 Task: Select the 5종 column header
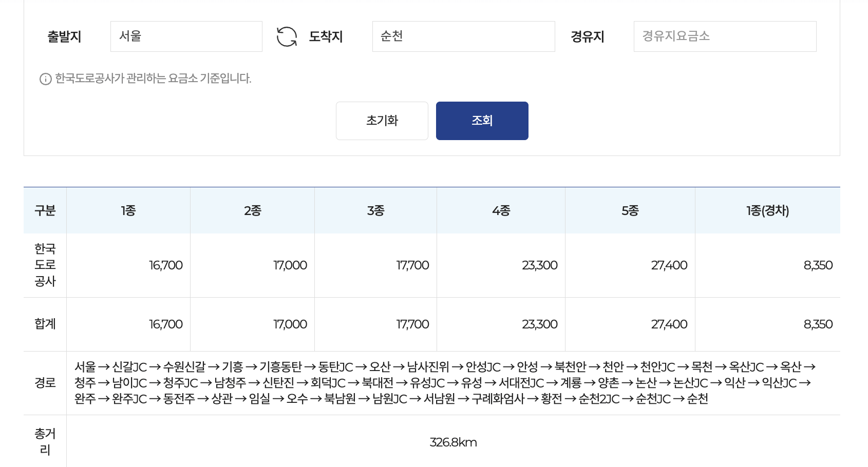click(630, 210)
